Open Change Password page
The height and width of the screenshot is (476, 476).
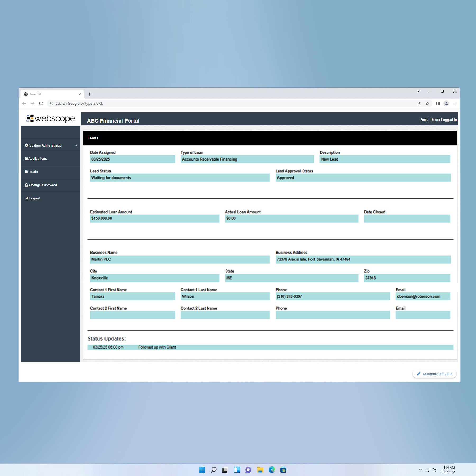pos(43,185)
